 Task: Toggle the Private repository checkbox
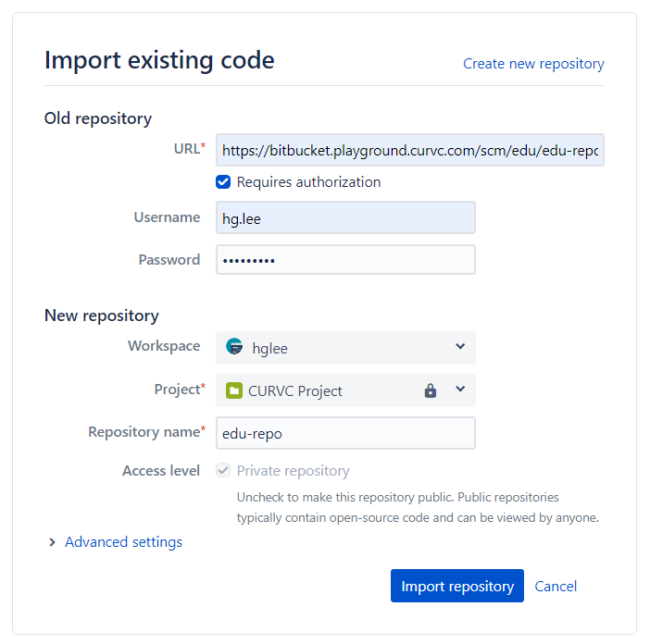223,470
